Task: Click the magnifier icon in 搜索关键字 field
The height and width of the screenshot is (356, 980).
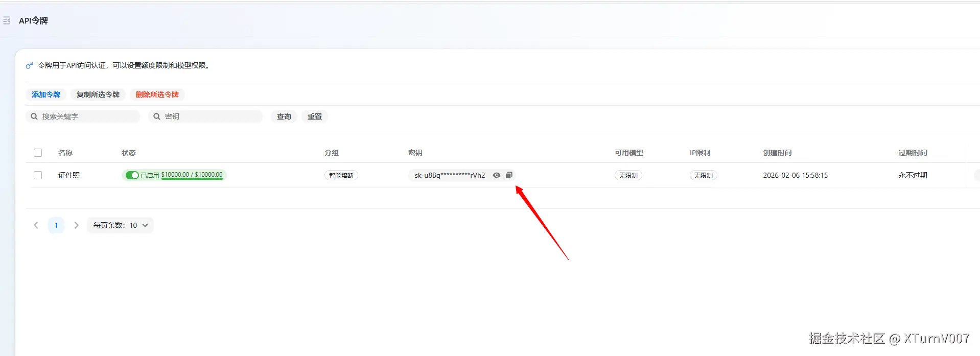Action: [x=34, y=116]
